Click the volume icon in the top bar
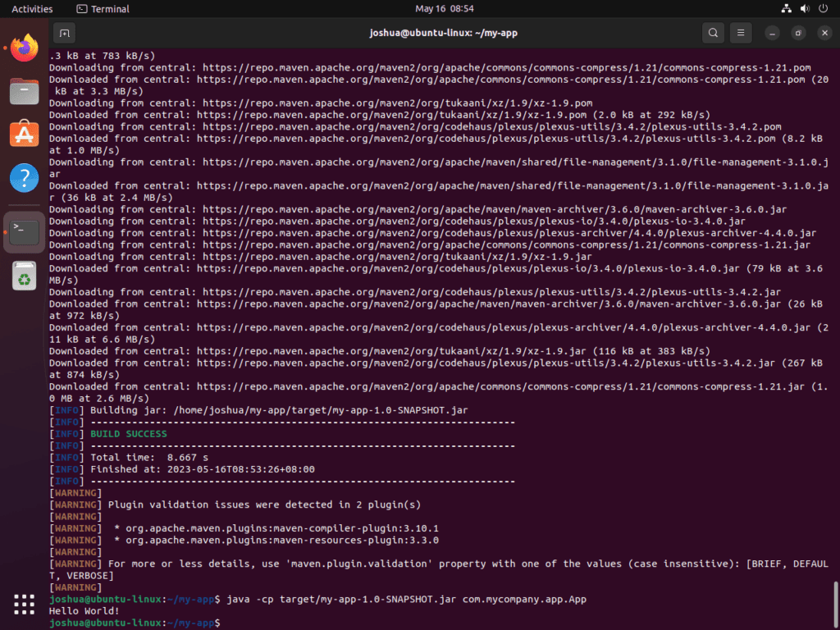Screen dimensions: 840x630 click(804, 8)
